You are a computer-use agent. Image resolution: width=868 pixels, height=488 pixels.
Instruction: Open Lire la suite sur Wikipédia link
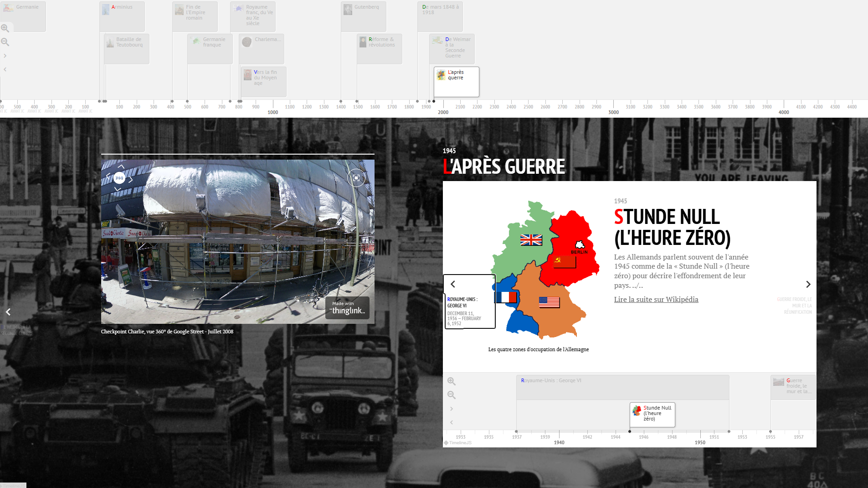tap(656, 300)
